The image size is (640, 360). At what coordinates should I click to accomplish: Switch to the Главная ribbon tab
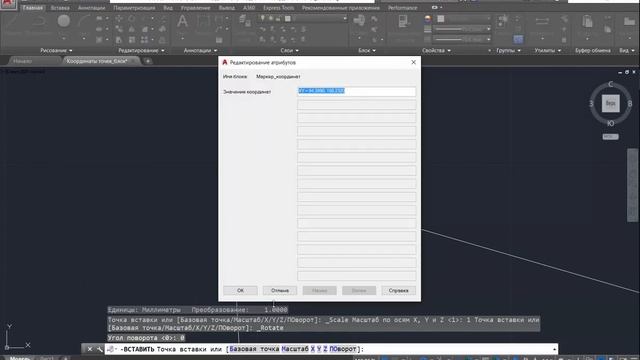tap(33, 8)
